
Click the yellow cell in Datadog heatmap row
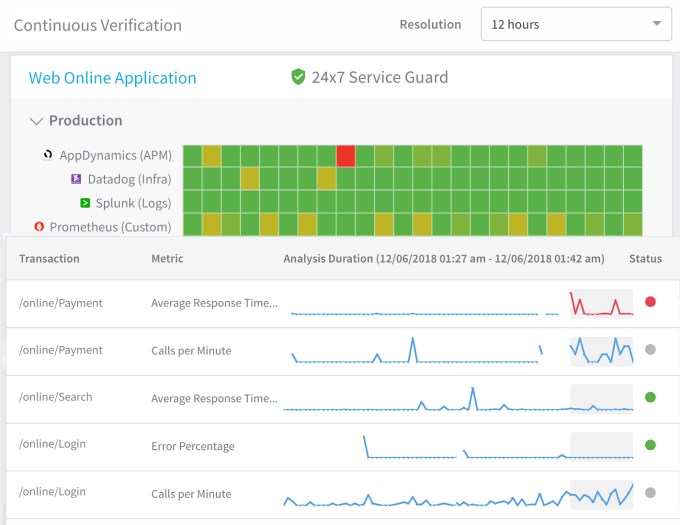250,179
